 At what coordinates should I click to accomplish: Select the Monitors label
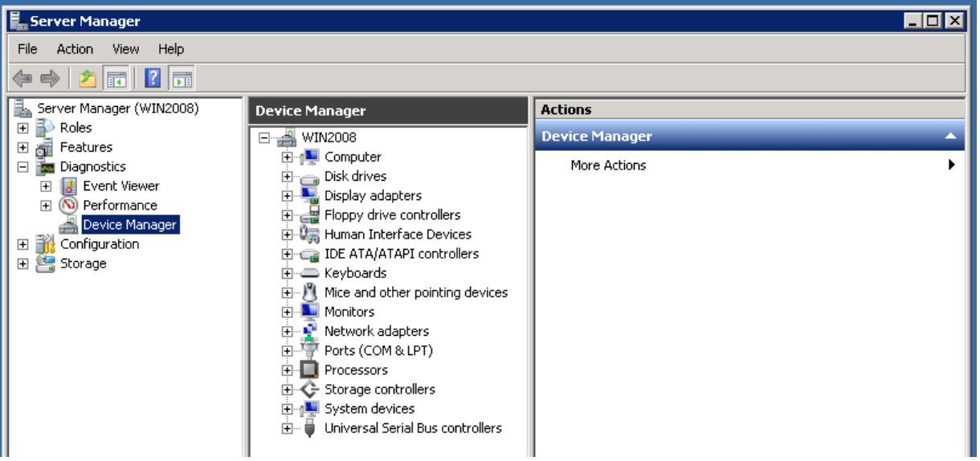click(349, 312)
